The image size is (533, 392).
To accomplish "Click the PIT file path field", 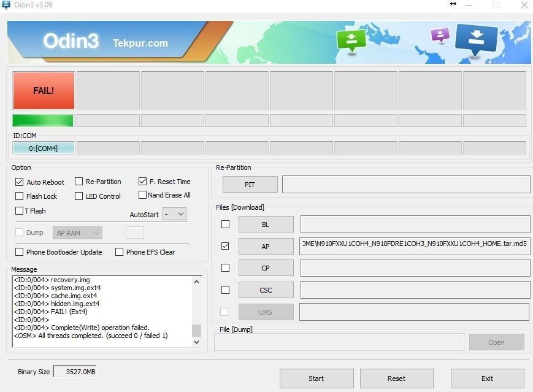I will pyautogui.click(x=406, y=185).
